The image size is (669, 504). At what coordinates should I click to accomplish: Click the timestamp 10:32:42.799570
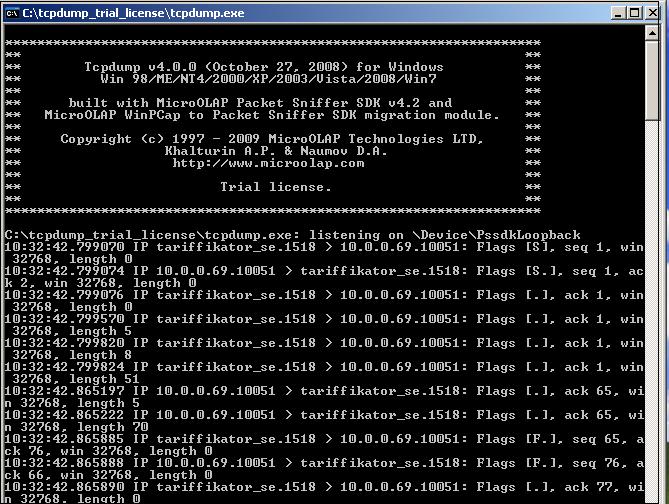coord(64,319)
